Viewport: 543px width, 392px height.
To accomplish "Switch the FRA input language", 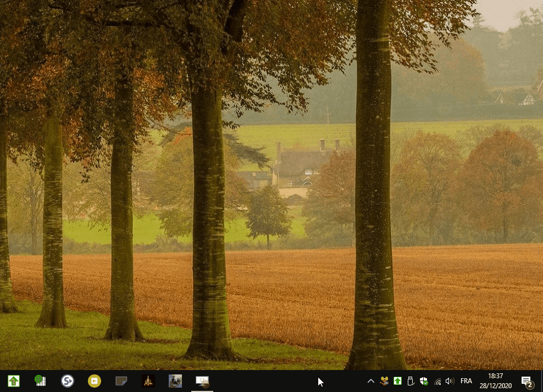I will click(466, 381).
